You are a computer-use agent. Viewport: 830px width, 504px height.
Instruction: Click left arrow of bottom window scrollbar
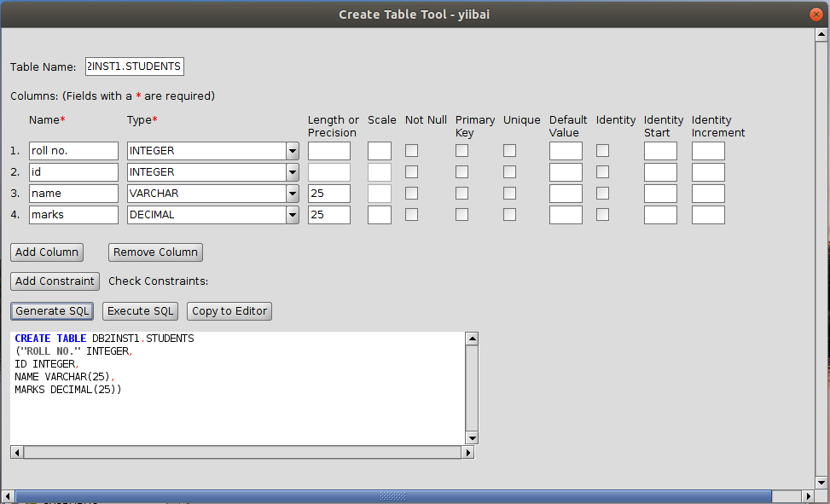(x=9, y=495)
